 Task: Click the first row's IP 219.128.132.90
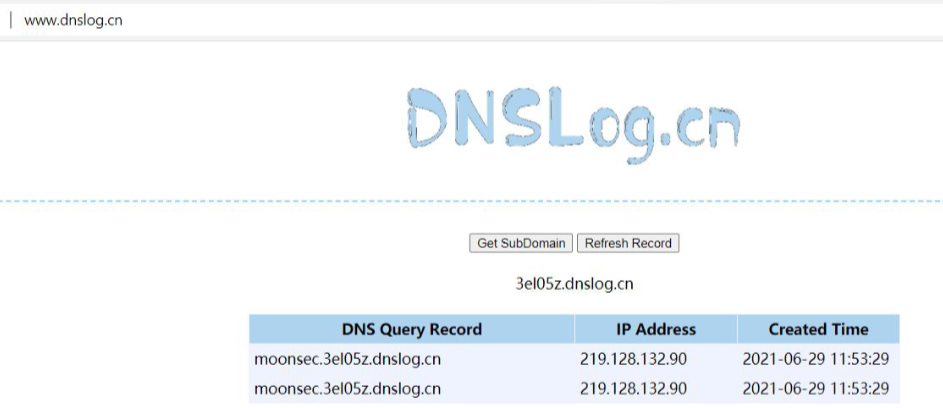633,358
